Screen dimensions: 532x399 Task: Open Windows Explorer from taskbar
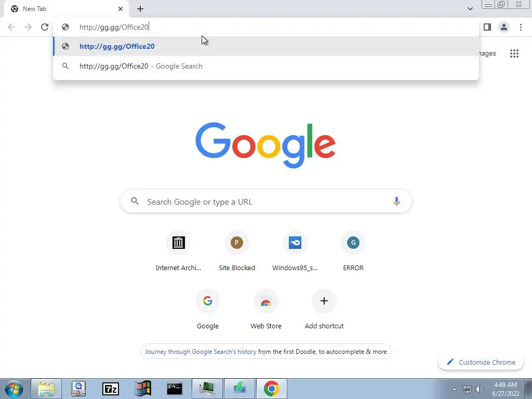click(46, 389)
